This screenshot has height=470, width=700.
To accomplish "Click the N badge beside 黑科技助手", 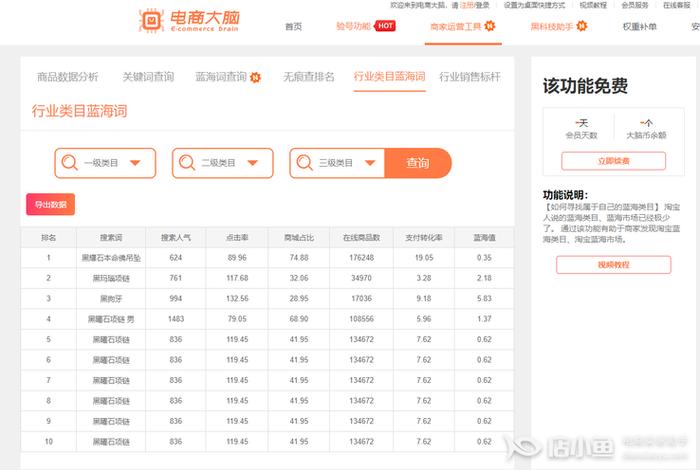I will point(581,26).
